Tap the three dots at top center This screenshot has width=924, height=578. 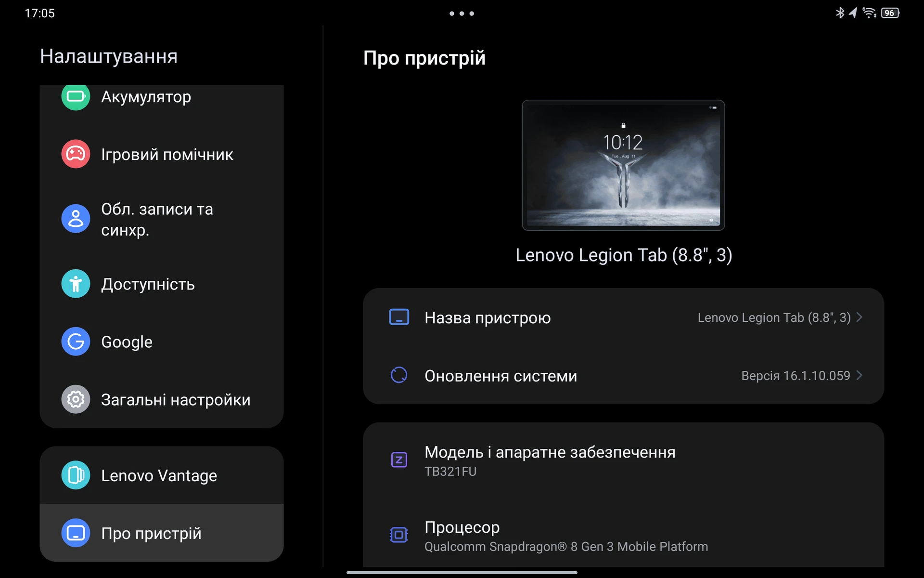coord(462,13)
